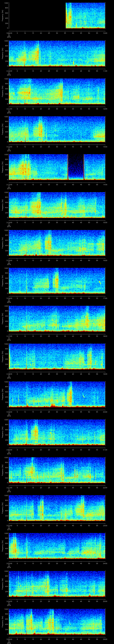Select the '3:11:00' start time label
Screen dimensions: 114x644
pyautogui.click(x=9, y=109)
